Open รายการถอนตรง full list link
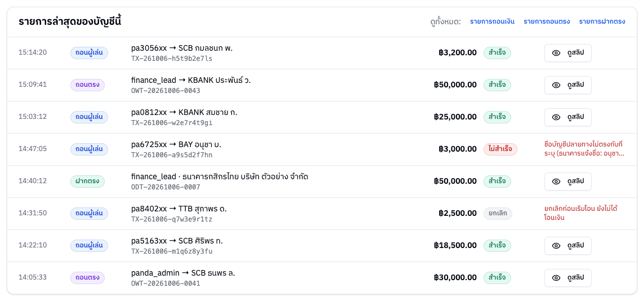The height and width of the screenshot is (301, 644). pos(547,21)
